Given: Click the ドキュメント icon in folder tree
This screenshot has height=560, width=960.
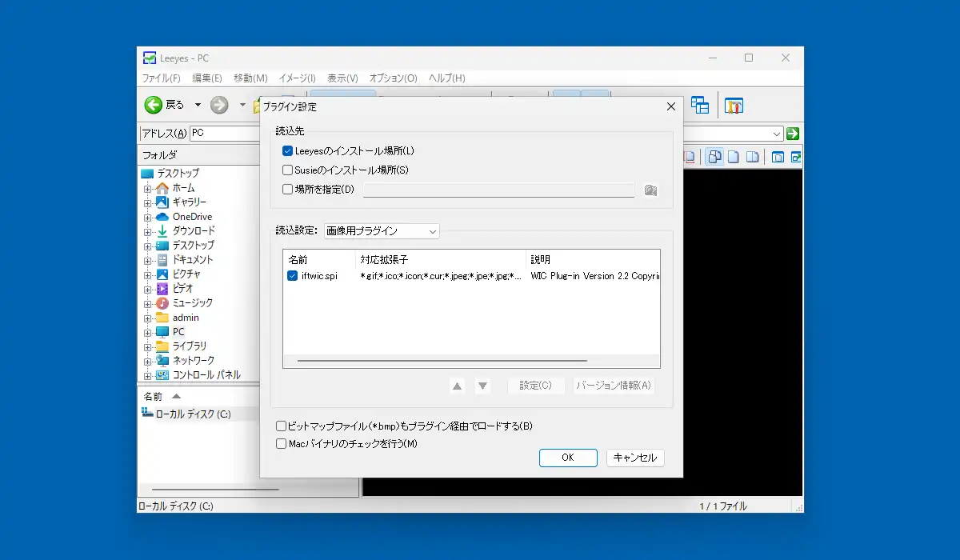Looking at the screenshot, I should tap(162, 260).
